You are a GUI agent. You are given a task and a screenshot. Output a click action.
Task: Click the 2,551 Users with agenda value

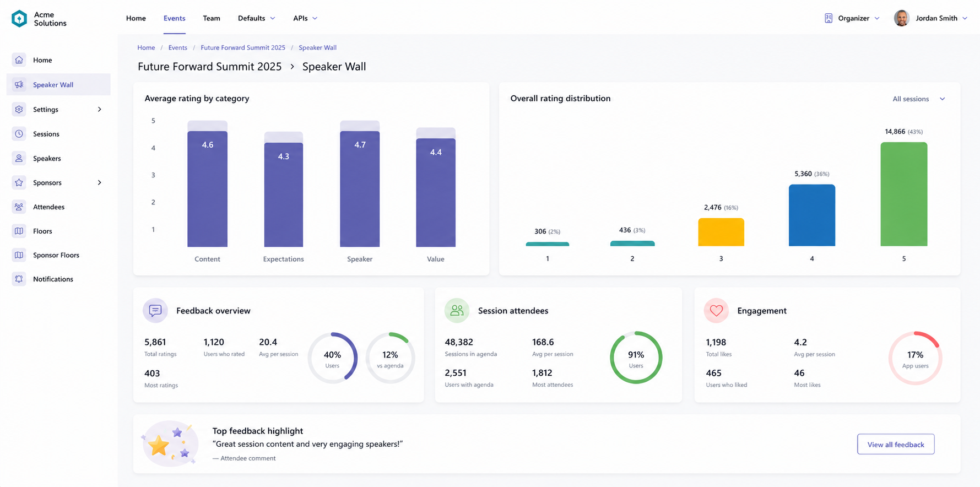(x=456, y=373)
